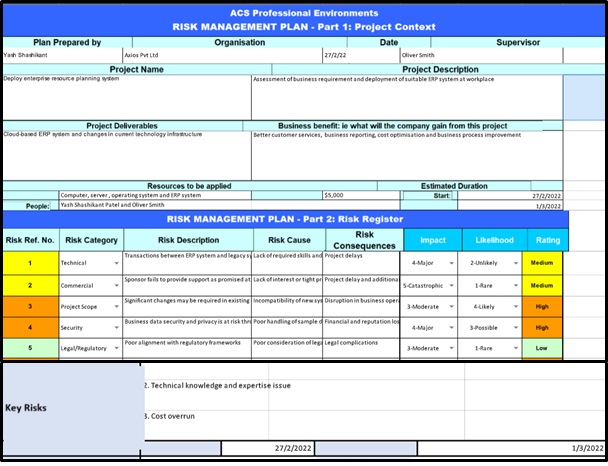Select the Risk Cause column header
Viewport: 608px width, 466px height.
click(x=289, y=240)
